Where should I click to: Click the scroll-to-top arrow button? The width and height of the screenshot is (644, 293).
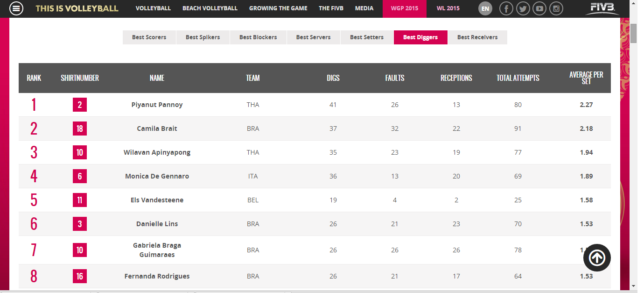point(597,257)
